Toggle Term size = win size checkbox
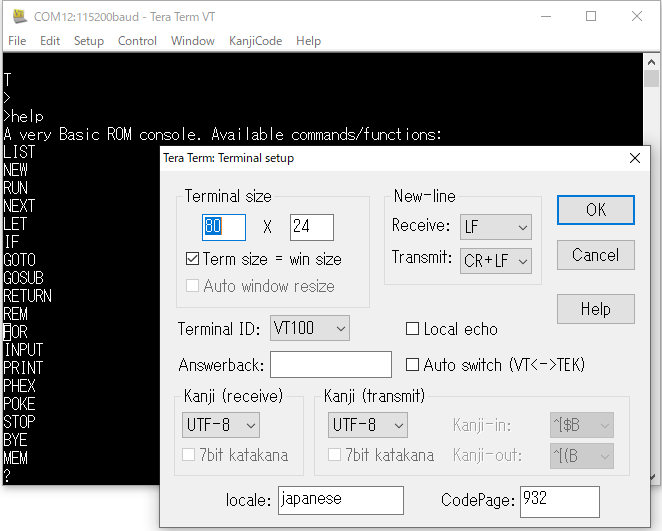 [193, 259]
